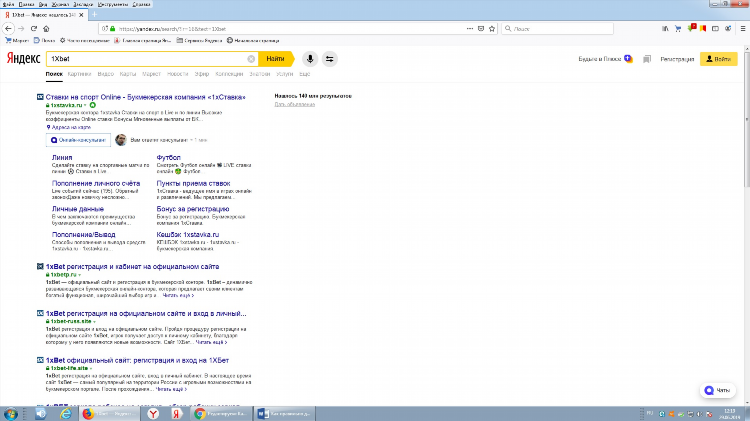Switch to the Новости tab
This screenshot has height=421, width=750.
[x=177, y=74]
